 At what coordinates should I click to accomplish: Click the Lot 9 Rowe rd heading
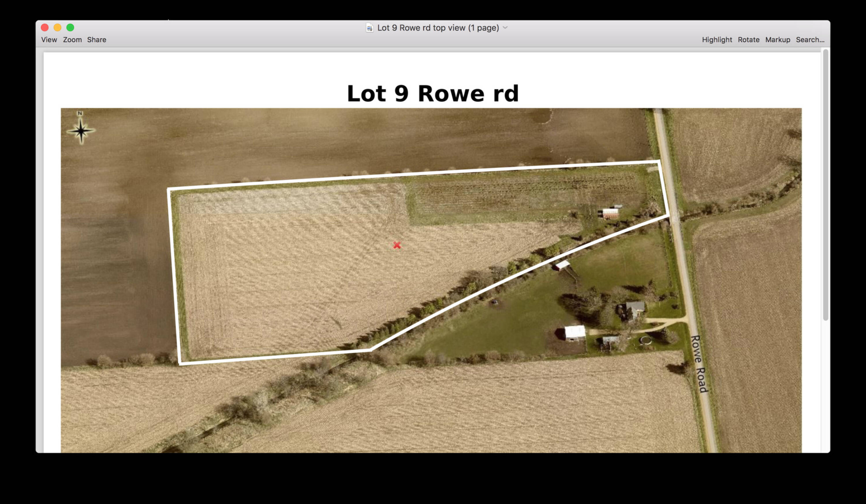pos(433,94)
